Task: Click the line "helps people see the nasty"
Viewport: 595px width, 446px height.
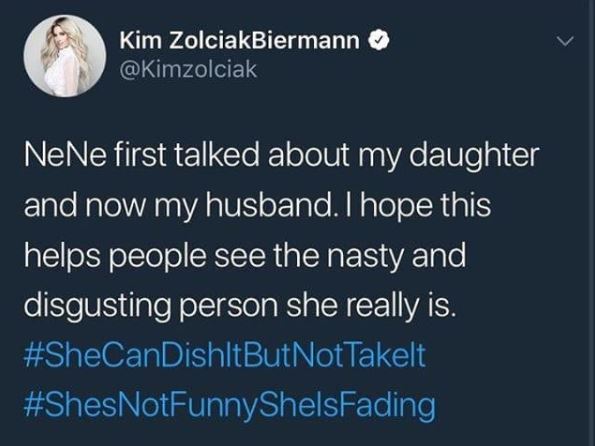Action: pyautogui.click(x=245, y=255)
